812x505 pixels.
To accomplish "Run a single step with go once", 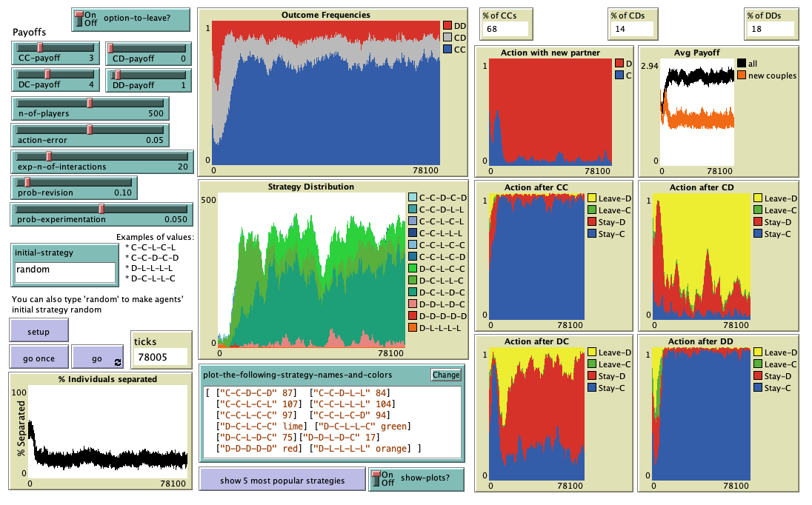I will [39, 357].
